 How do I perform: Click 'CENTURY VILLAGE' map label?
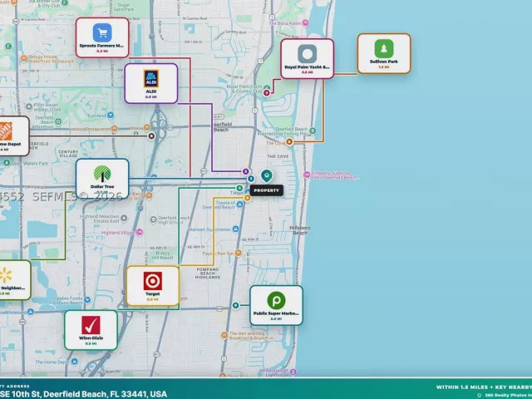tap(68, 154)
